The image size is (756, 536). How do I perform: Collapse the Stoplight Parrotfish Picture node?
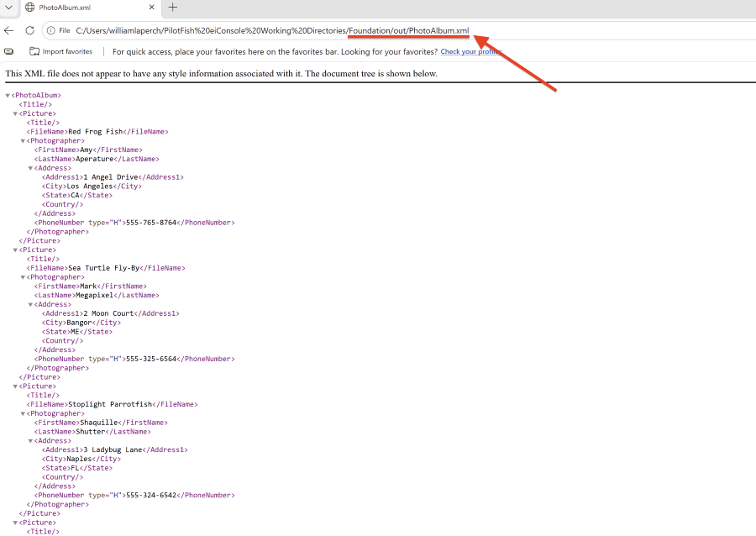(15, 386)
